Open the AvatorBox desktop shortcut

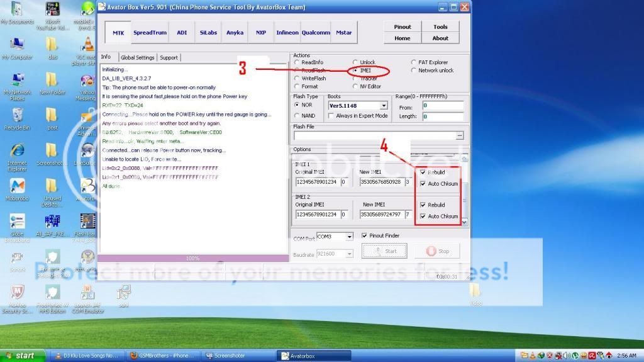87,190
